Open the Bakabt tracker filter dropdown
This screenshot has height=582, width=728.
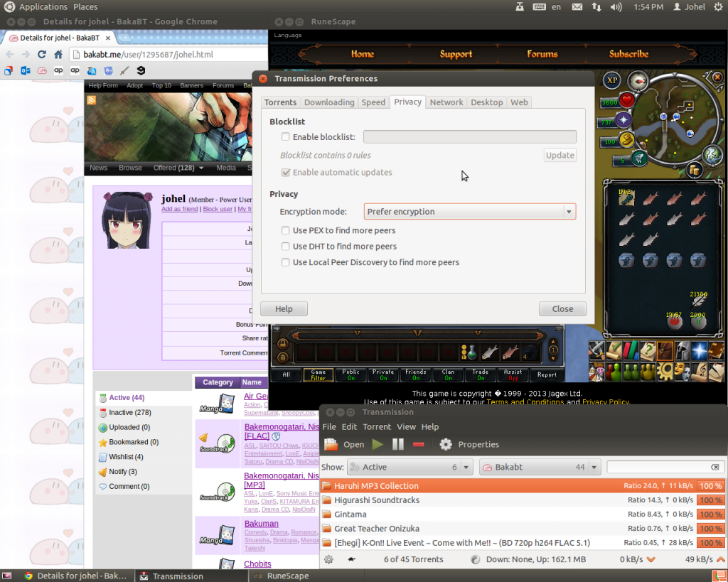tap(540, 467)
